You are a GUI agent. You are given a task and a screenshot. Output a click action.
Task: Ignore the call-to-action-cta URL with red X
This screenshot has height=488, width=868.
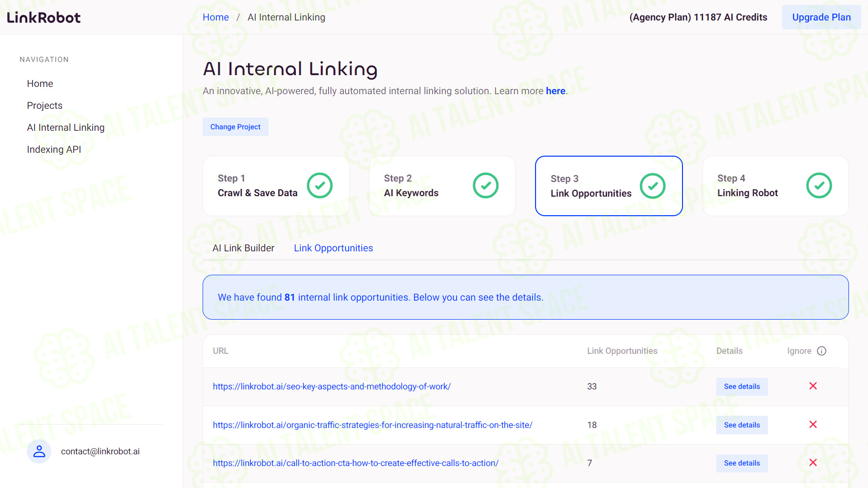pyautogui.click(x=813, y=463)
